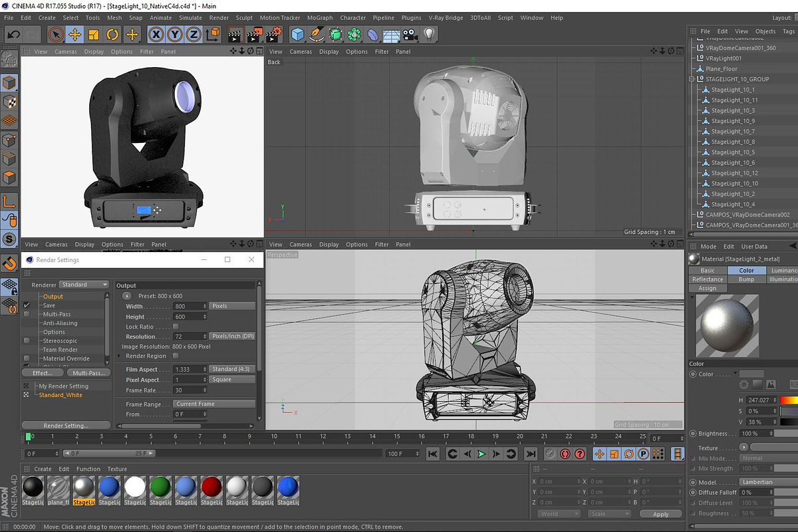Click the Assign button in material panel

coord(708,289)
